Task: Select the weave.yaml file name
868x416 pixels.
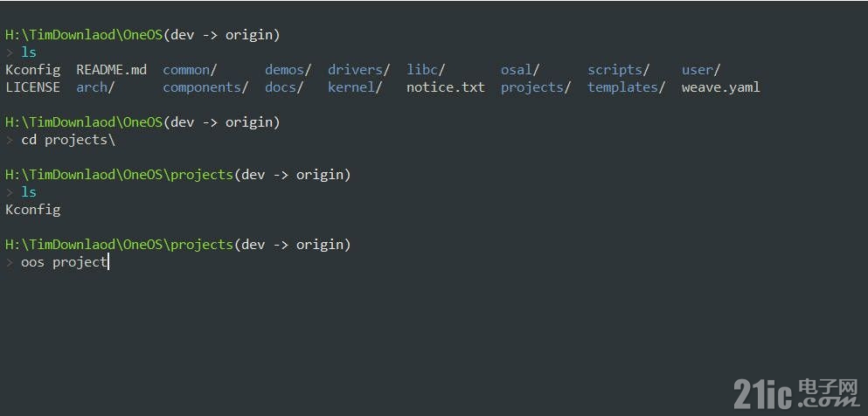Action: pyautogui.click(x=721, y=87)
